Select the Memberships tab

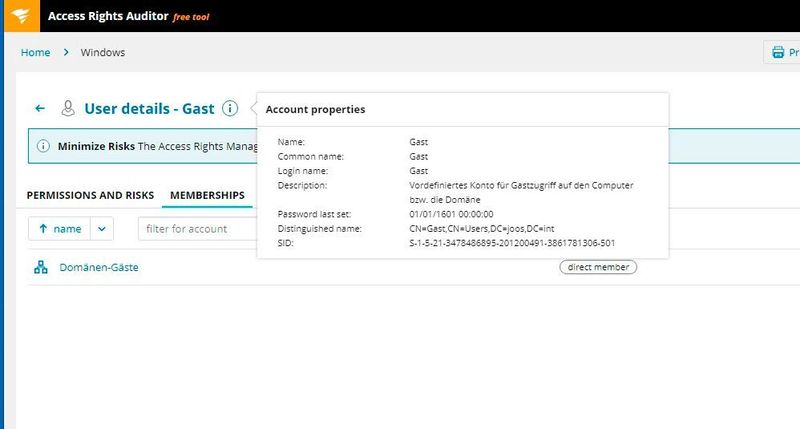pyautogui.click(x=207, y=194)
